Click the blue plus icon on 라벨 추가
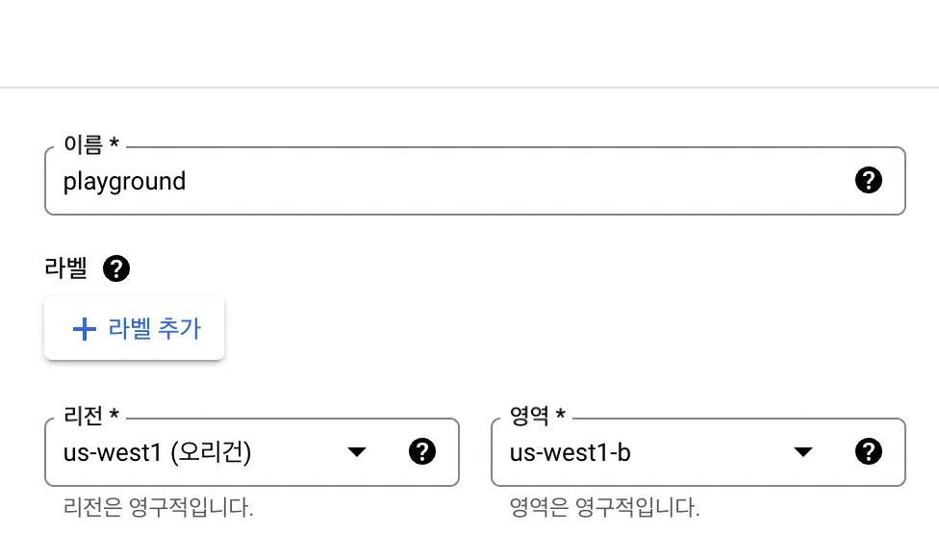This screenshot has width=939, height=560. 85,329
